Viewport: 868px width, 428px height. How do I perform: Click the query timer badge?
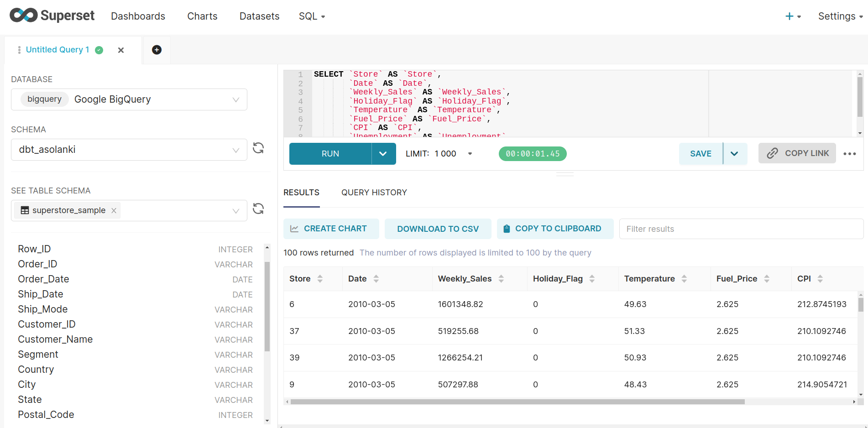pos(533,154)
